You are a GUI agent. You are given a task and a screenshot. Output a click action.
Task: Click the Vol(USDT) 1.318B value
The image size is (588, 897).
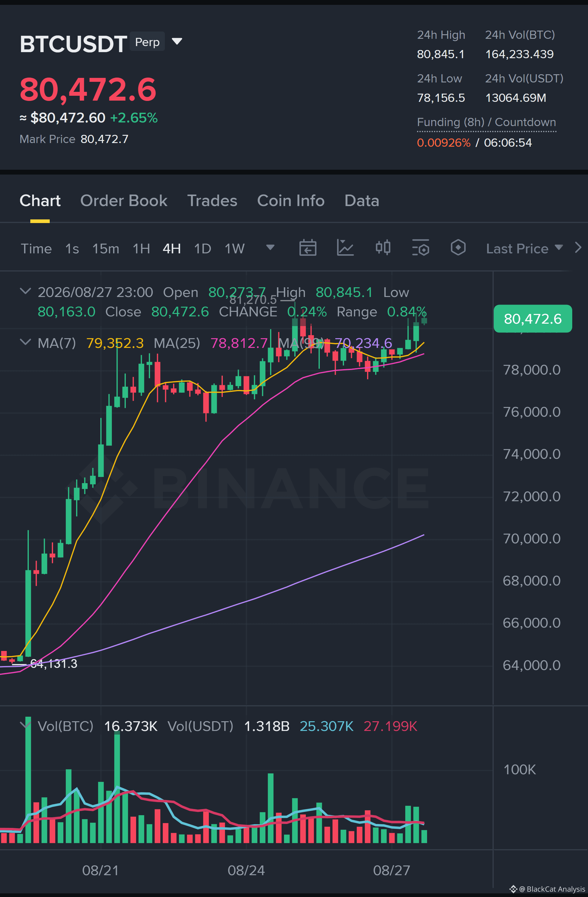click(x=267, y=726)
